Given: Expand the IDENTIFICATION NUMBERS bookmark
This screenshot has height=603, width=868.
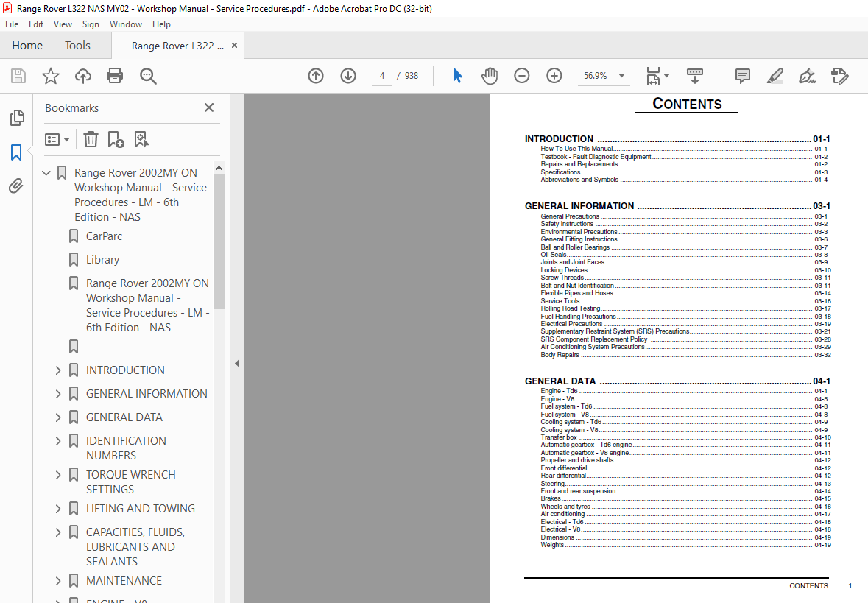Looking at the screenshot, I should pyautogui.click(x=58, y=441).
